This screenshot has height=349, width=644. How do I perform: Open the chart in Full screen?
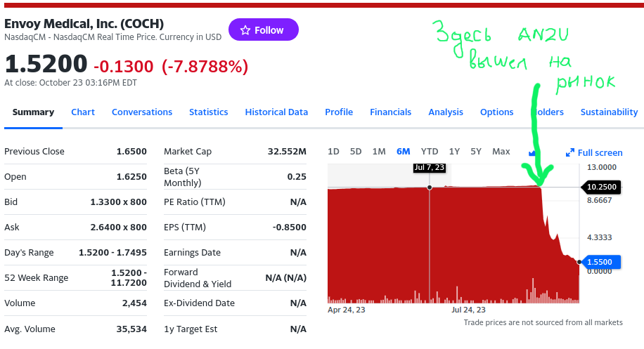coord(594,152)
